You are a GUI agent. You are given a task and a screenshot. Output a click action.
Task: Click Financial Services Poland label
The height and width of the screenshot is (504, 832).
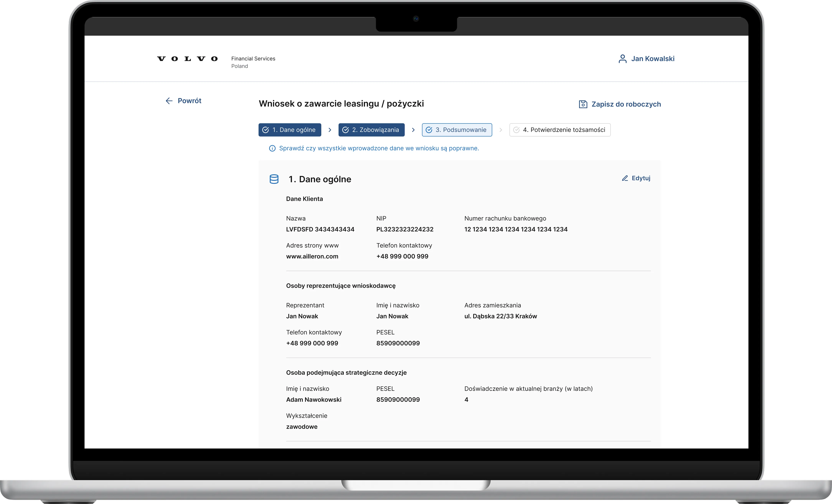(253, 62)
